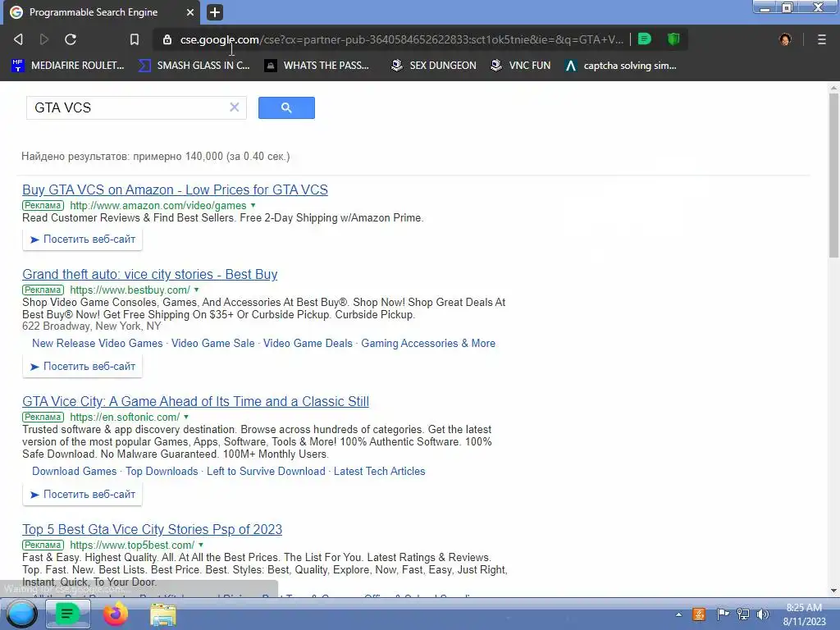Open the Latest Tech Articles sitelink
This screenshot has width=840, height=630.
[380, 472]
